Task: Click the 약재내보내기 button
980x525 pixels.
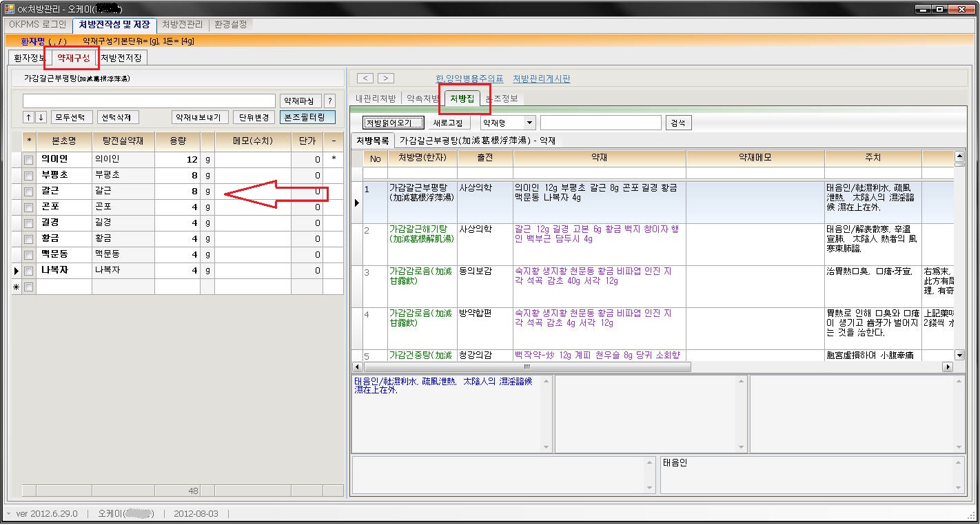Action: (x=198, y=117)
